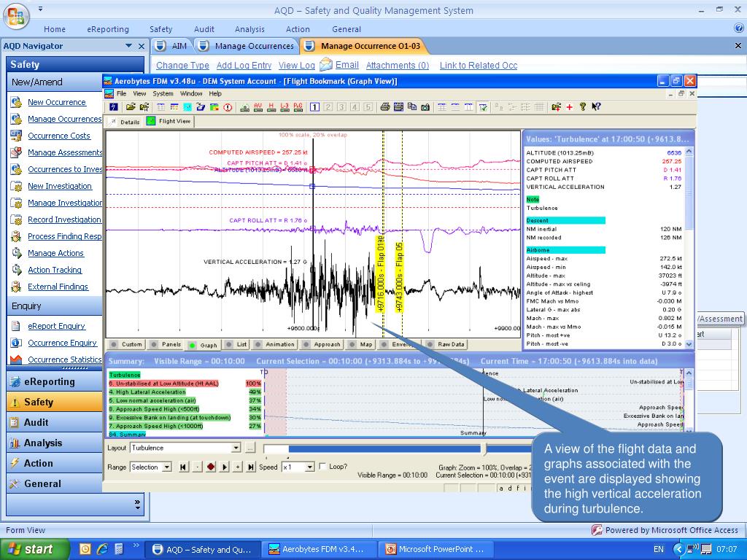Click the Manage Assessments navigator icon
Image resolution: width=747 pixels, height=560 pixels.
pyautogui.click(x=16, y=152)
